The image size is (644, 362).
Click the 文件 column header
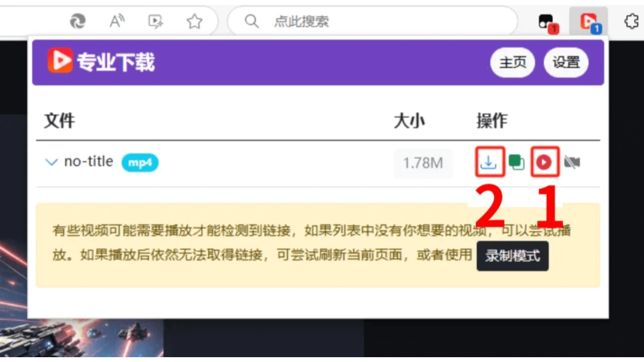coord(59,120)
